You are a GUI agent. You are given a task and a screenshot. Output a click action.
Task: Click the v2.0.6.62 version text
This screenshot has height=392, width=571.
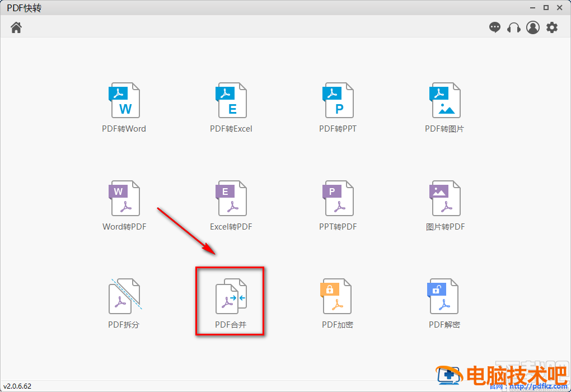point(17,386)
